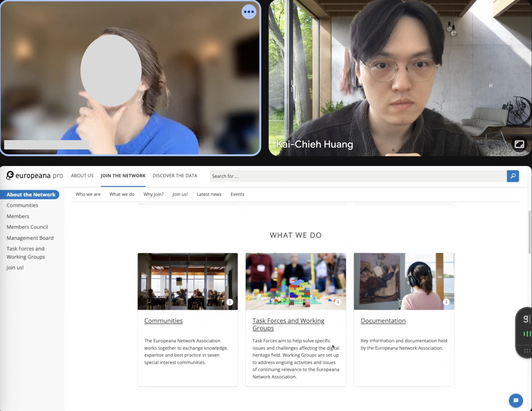532x411 pixels.
Task: Open info icon on Documentation image
Action: pos(446,302)
